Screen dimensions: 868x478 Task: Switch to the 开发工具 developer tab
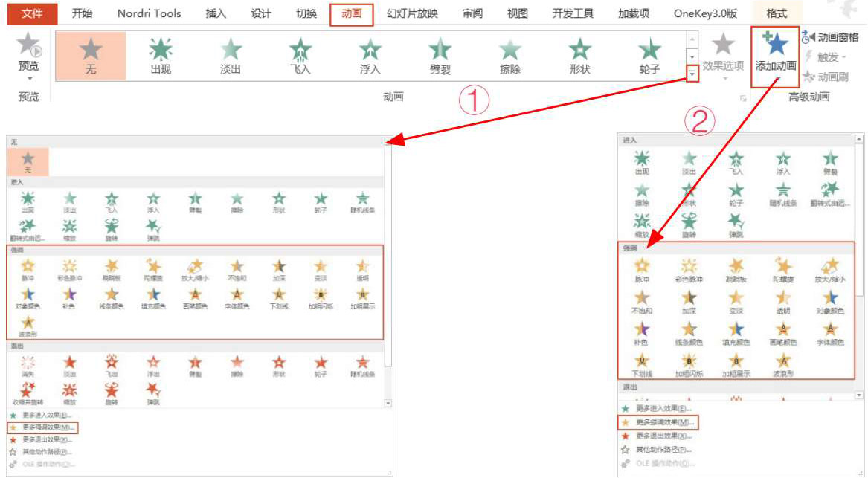point(573,13)
